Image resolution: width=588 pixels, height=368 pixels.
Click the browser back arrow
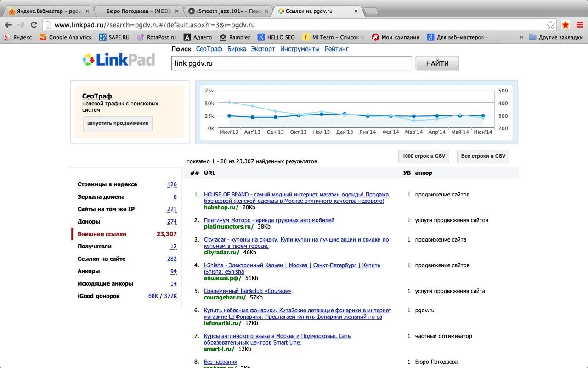[8, 25]
